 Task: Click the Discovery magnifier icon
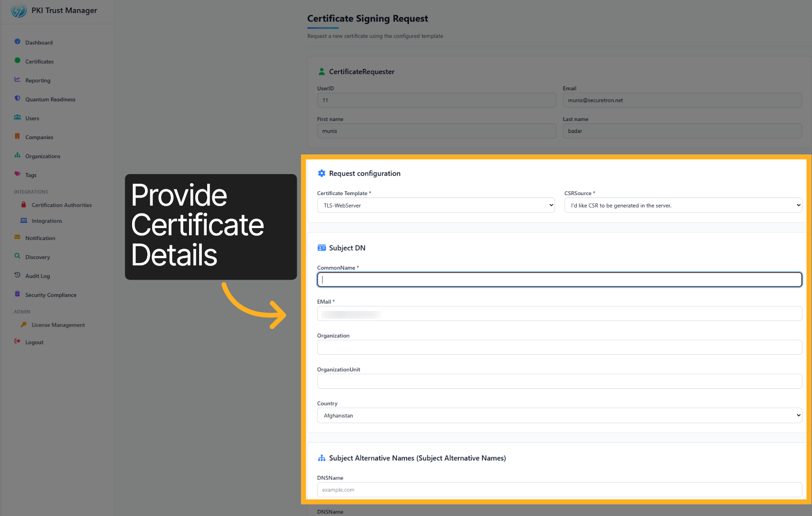pyautogui.click(x=17, y=256)
